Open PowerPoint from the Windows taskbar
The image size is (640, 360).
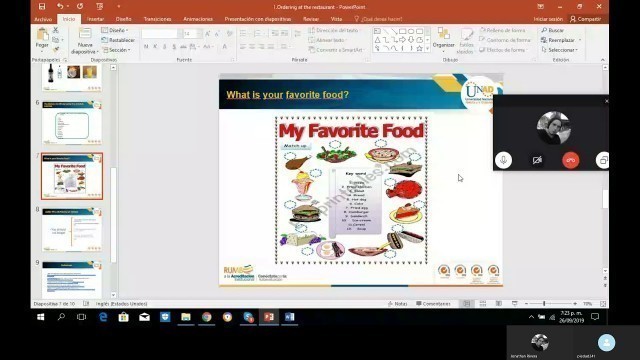pos(269,317)
